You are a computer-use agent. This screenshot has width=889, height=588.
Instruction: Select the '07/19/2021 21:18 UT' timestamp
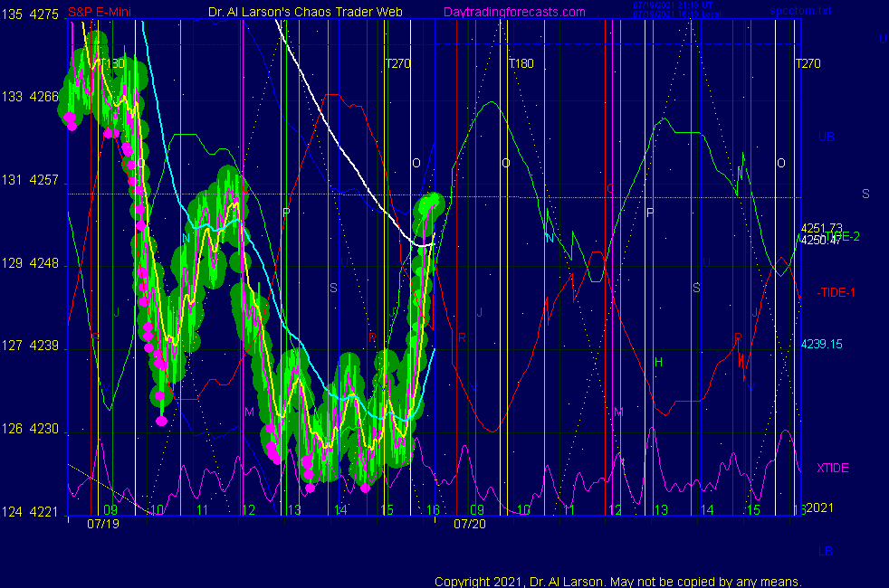673,5
